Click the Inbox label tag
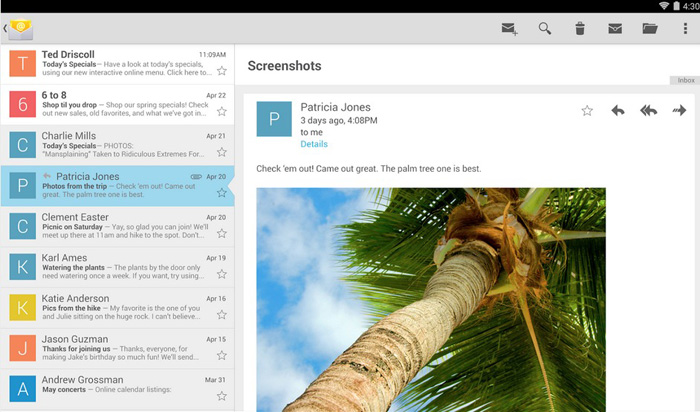The image size is (700, 412). [x=686, y=80]
